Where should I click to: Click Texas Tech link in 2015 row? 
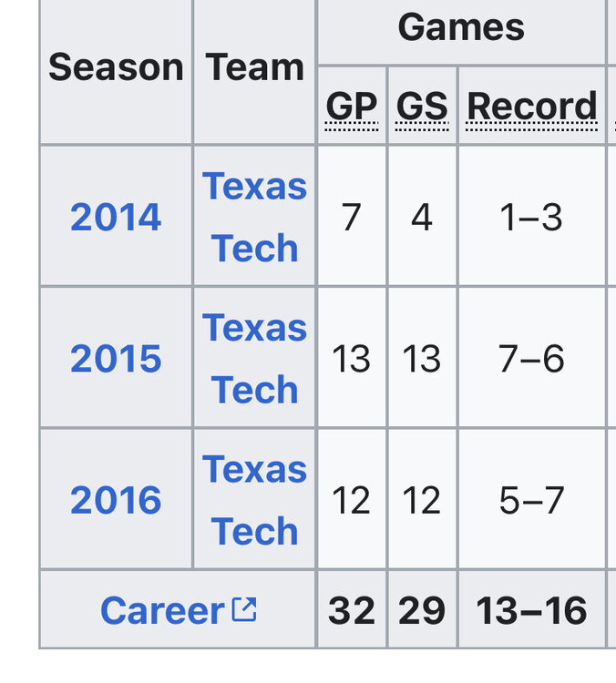pyautogui.click(x=254, y=358)
